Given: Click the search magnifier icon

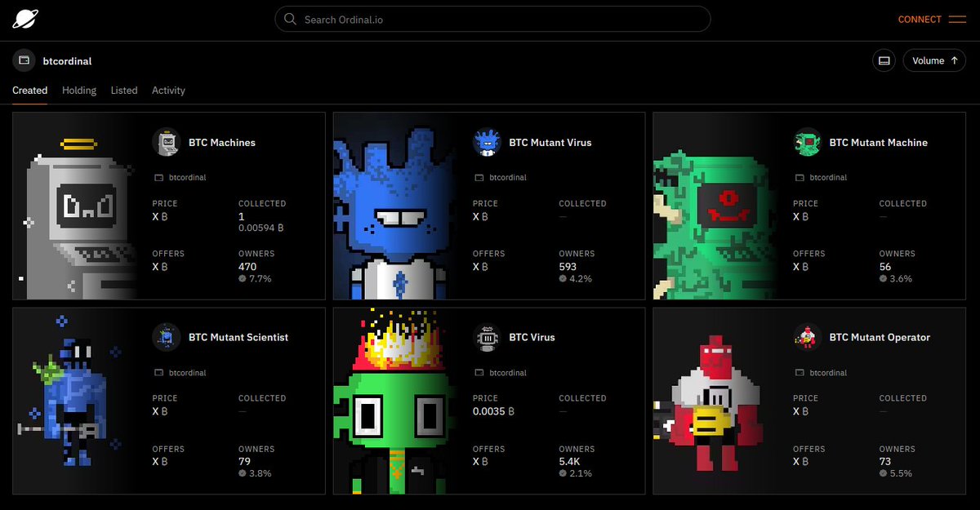Looking at the screenshot, I should (290, 20).
